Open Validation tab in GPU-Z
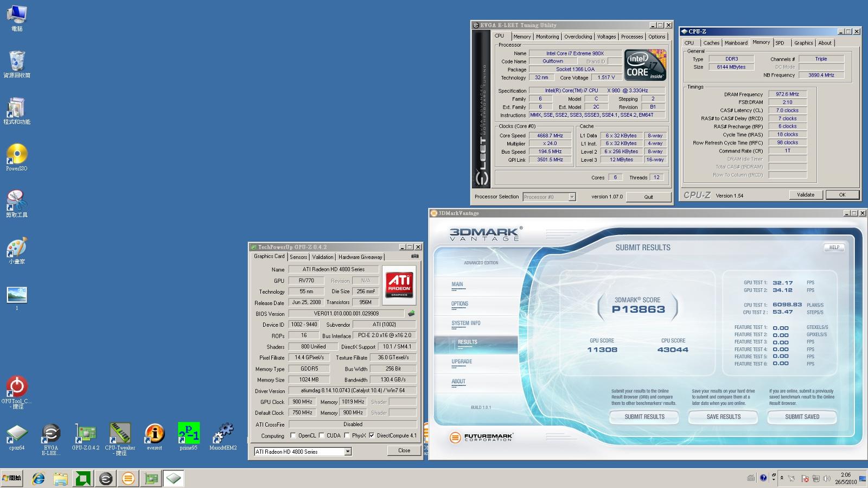The width and height of the screenshot is (868, 488). [x=323, y=257]
